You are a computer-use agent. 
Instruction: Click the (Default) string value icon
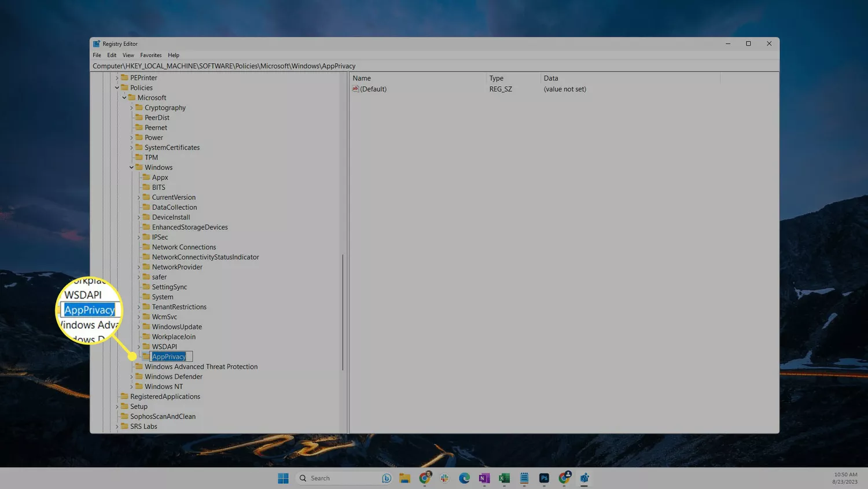point(355,89)
